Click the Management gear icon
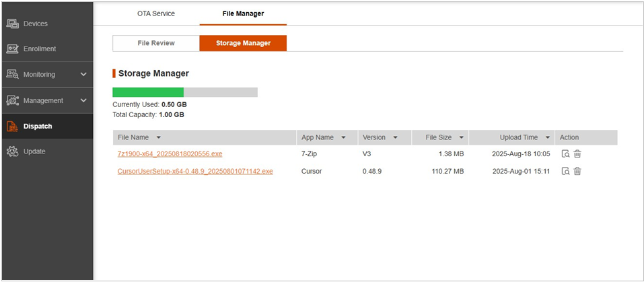The image size is (644, 282). 12,100
